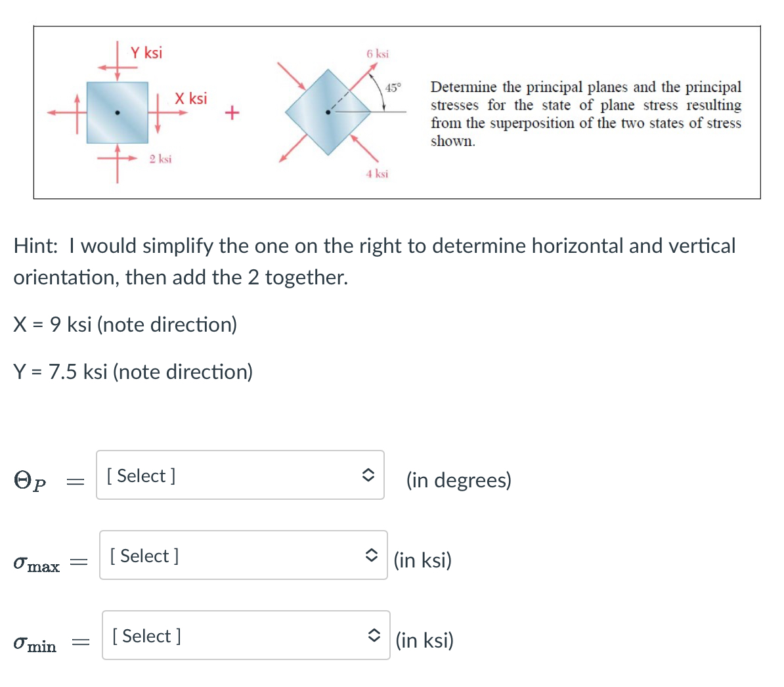Open the ΘP value dropdown

click(x=240, y=475)
